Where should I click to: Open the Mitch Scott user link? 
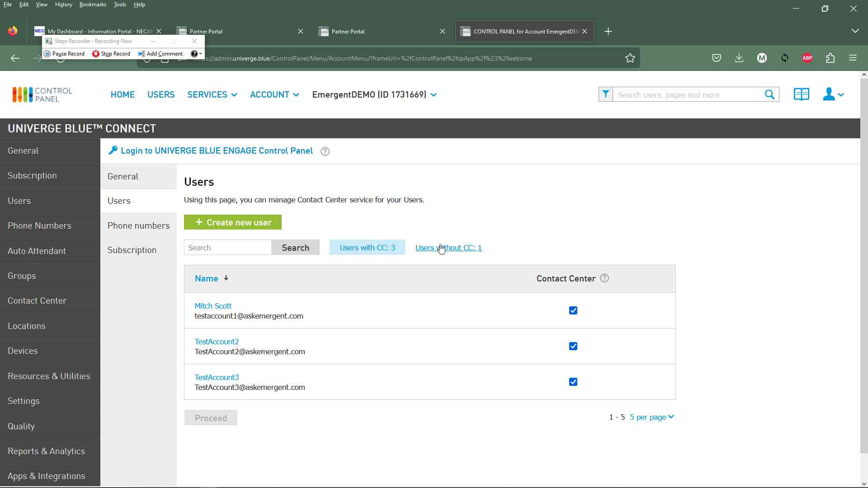(213, 306)
